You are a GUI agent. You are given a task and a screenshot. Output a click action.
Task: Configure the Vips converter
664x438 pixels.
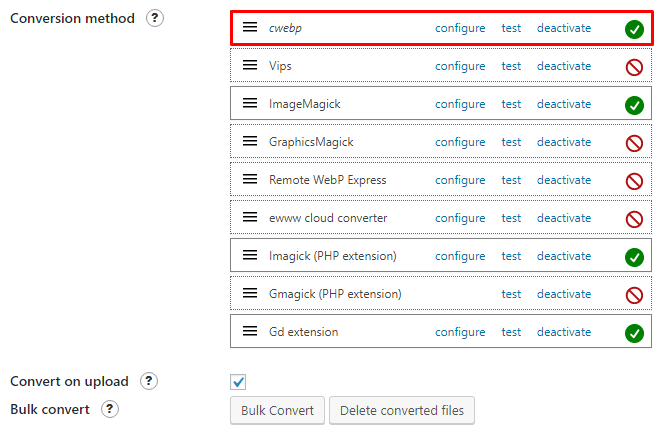coord(460,67)
